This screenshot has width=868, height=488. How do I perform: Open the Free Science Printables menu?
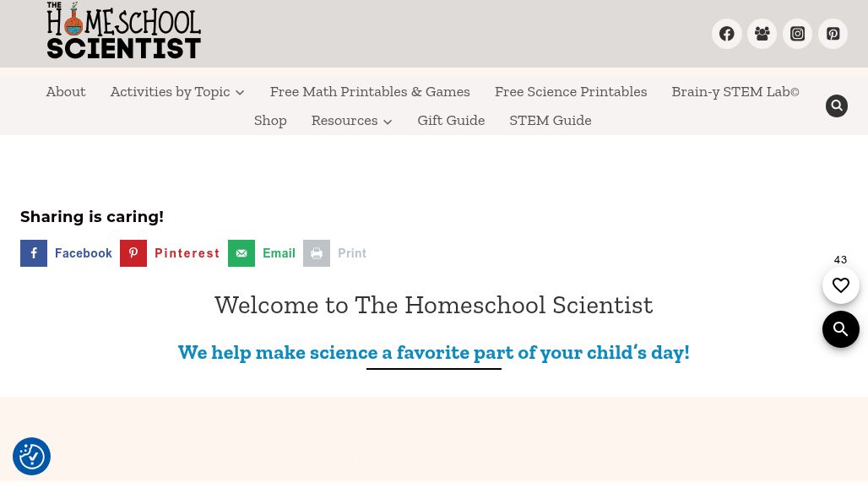(x=571, y=91)
